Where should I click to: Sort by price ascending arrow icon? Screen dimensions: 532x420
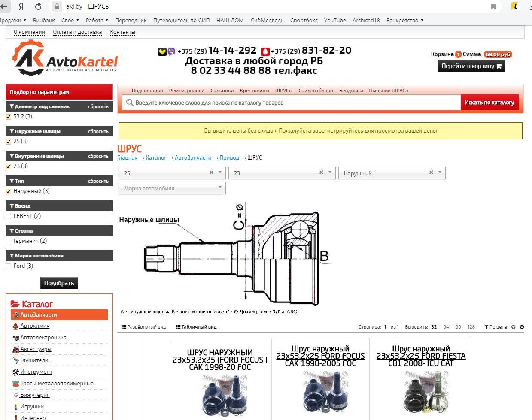click(x=513, y=327)
